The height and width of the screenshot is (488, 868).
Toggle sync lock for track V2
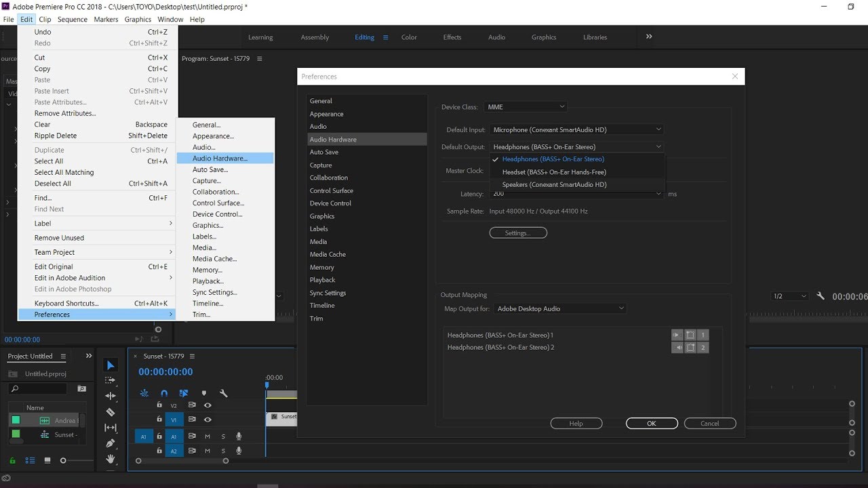click(x=192, y=405)
